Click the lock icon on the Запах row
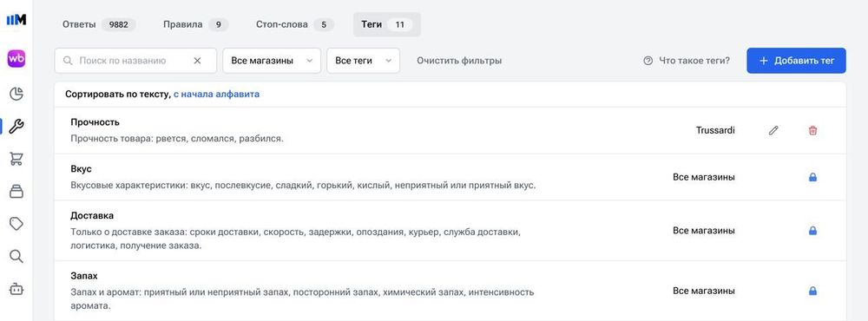 click(812, 291)
